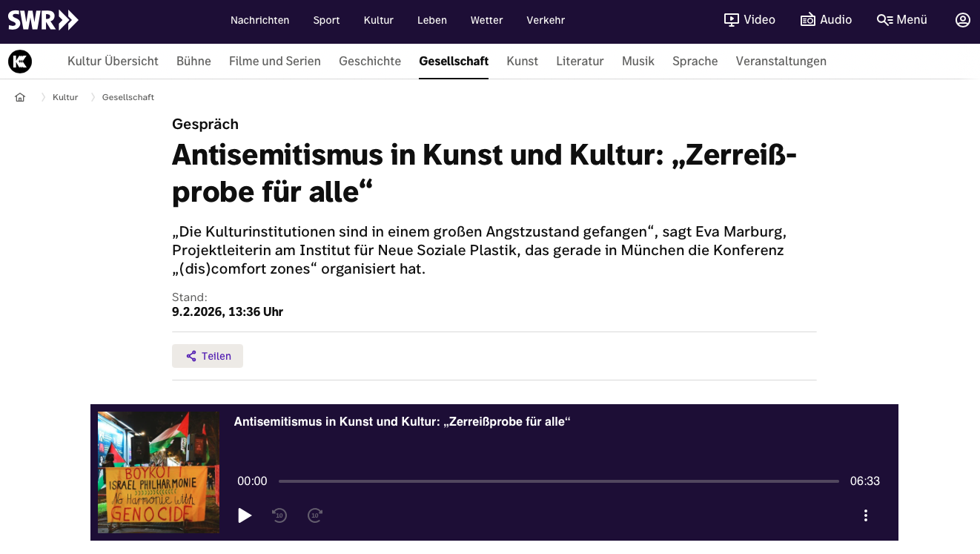Skip forward 10 seconds in the audio player
Viewport: 980px width, 554px height.
[314, 515]
